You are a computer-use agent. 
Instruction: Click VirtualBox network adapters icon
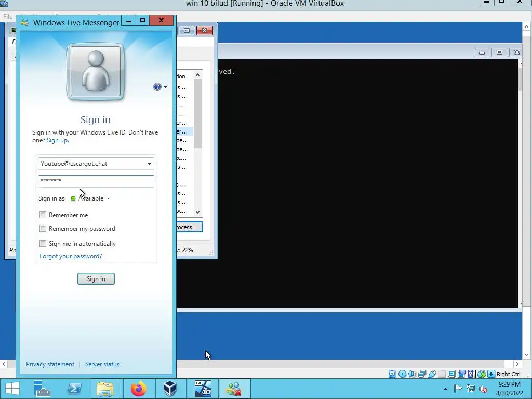click(x=422, y=374)
